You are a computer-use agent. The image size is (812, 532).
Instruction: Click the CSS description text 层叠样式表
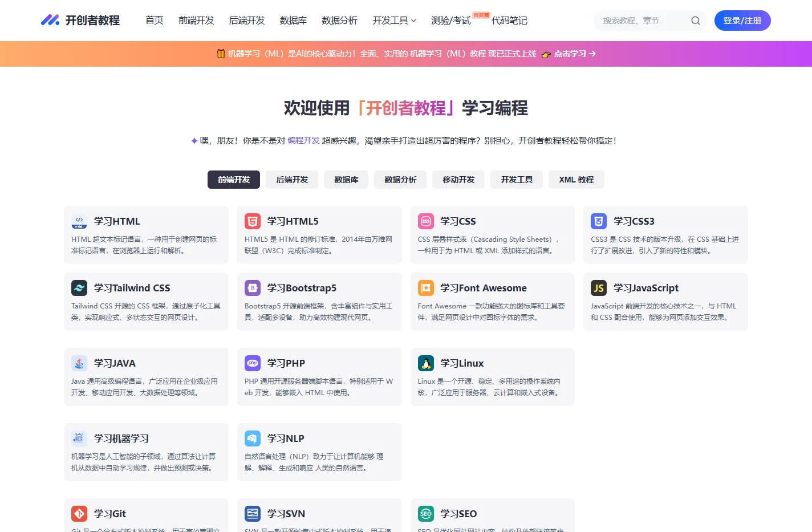pos(488,245)
